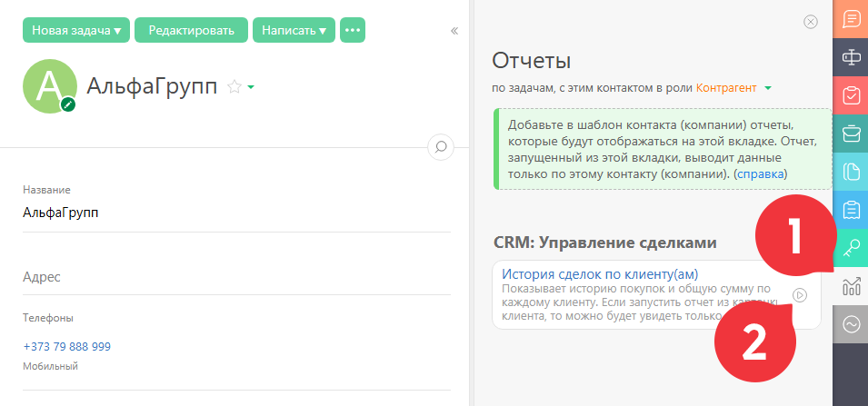This screenshot has height=406, width=868.
Task: Mark АльфаГрупп as favorite with star
Action: click(x=234, y=87)
